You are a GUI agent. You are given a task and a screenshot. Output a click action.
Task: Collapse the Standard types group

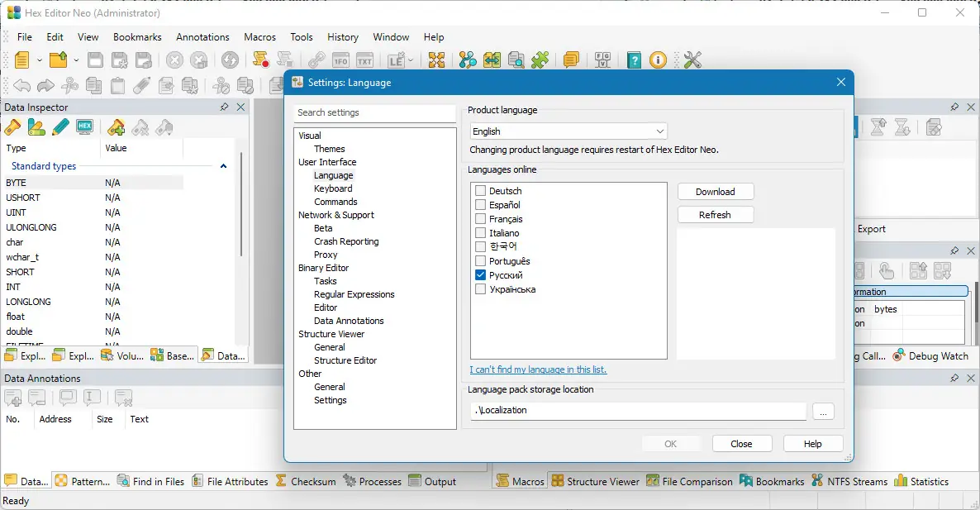click(223, 166)
